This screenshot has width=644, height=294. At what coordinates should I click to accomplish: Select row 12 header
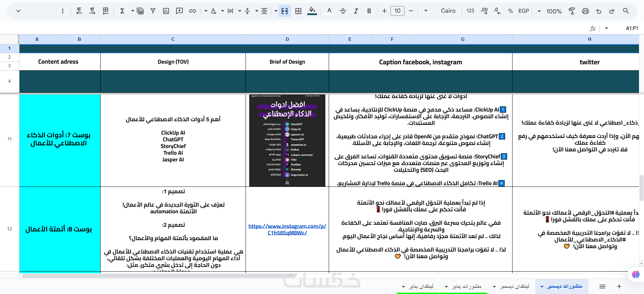(9, 229)
